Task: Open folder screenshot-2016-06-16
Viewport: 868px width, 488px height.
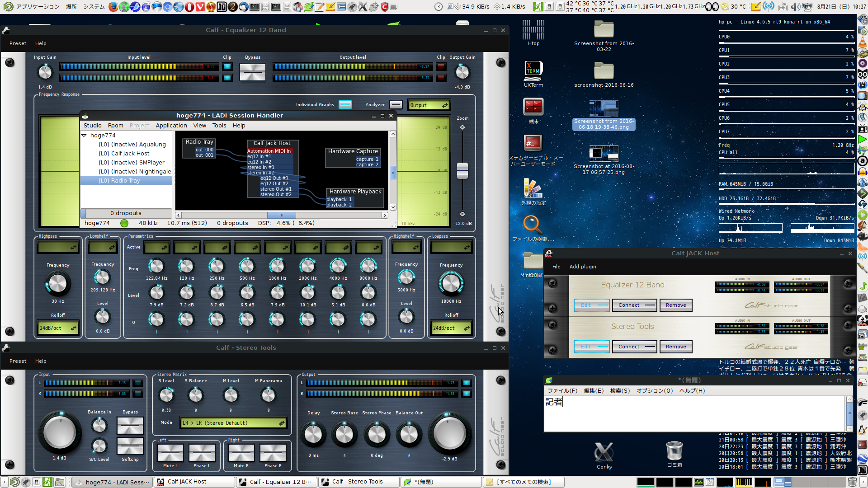Action: [604, 75]
